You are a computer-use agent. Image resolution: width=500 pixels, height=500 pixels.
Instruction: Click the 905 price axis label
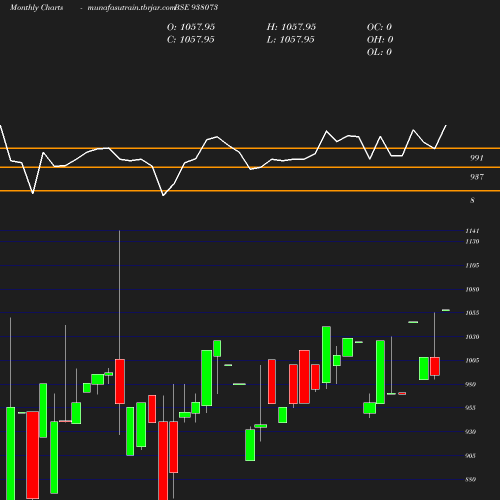click(470, 456)
